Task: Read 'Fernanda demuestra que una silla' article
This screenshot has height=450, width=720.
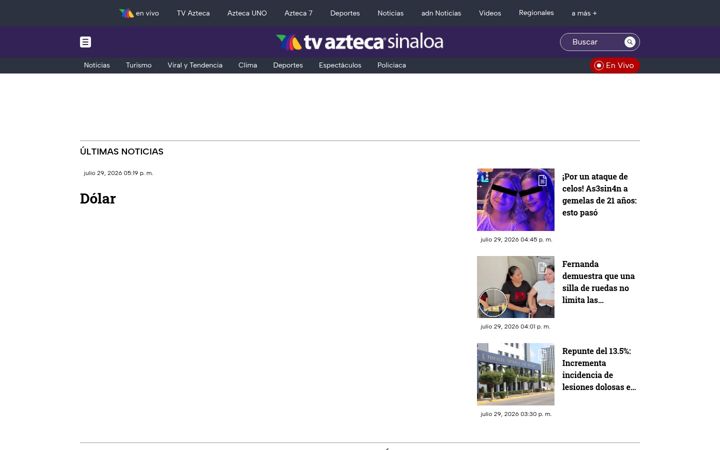Action: 598,282
